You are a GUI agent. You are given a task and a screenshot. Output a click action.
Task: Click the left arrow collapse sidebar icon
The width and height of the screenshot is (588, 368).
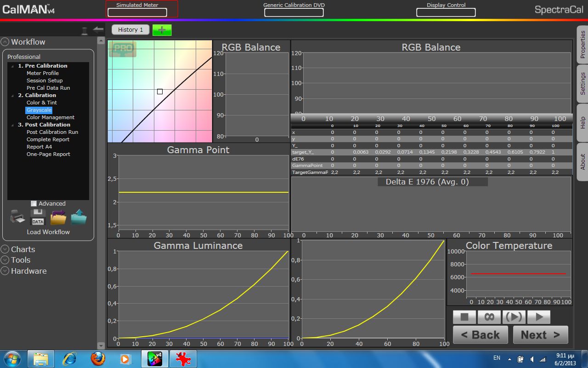point(98,29)
